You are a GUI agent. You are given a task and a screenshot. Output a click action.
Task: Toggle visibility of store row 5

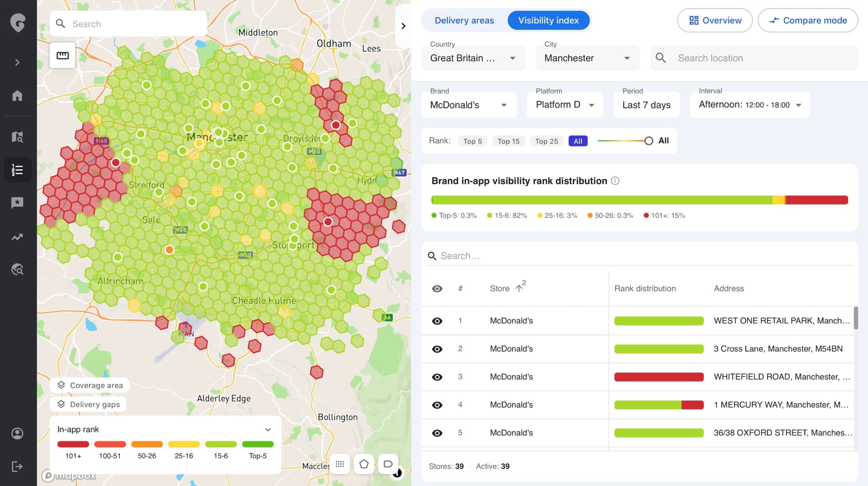click(x=437, y=433)
